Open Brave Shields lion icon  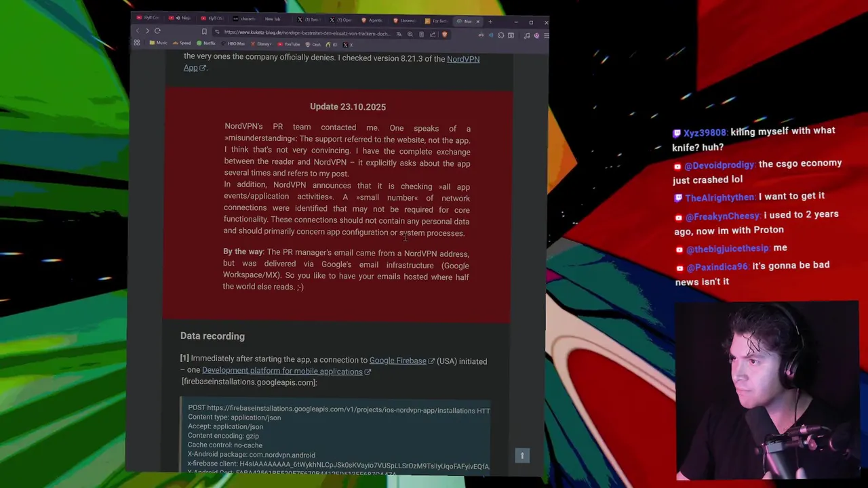click(x=445, y=35)
